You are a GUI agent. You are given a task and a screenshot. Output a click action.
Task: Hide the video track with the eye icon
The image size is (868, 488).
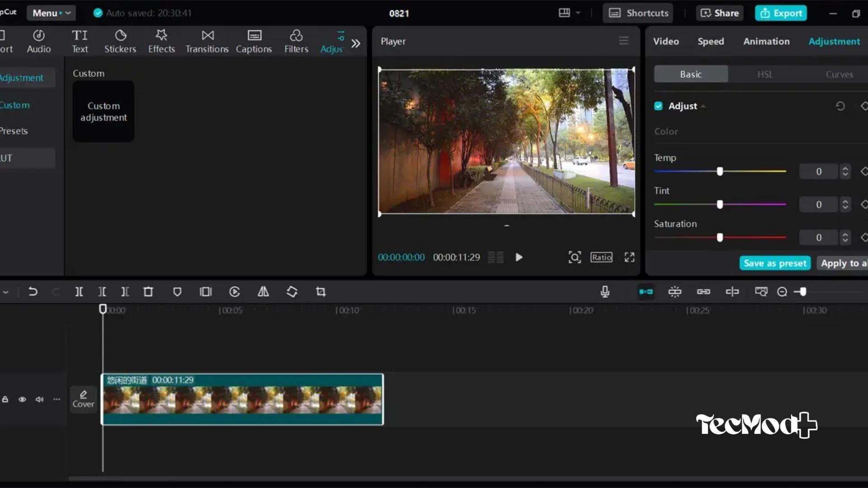(x=22, y=399)
